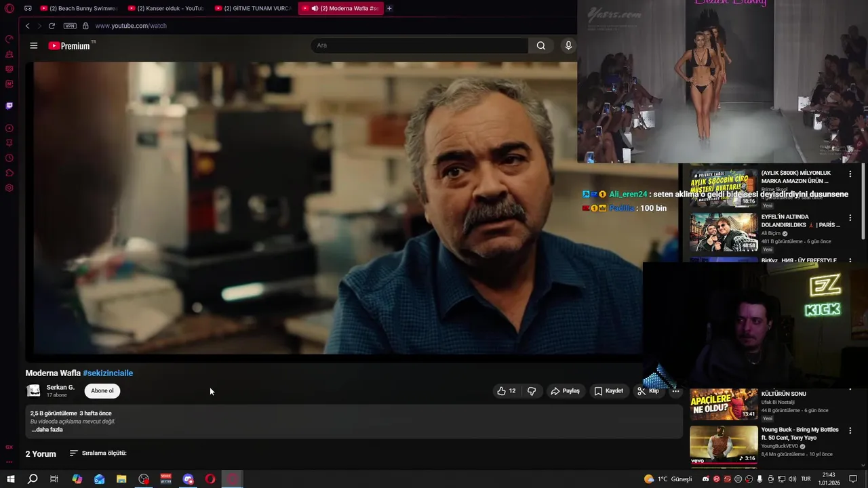Open options for AYLIK $800K video
The width and height of the screenshot is (868, 488).
pyautogui.click(x=850, y=174)
